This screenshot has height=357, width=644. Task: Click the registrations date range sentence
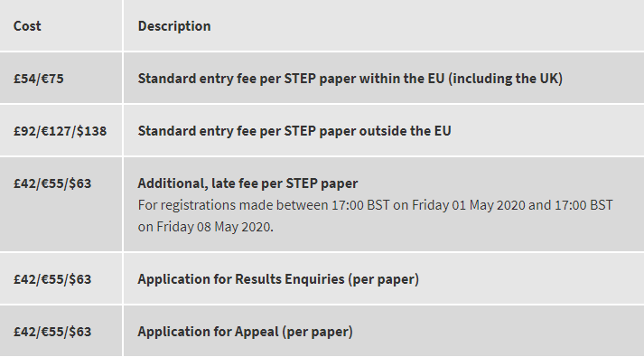tap(376, 216)
